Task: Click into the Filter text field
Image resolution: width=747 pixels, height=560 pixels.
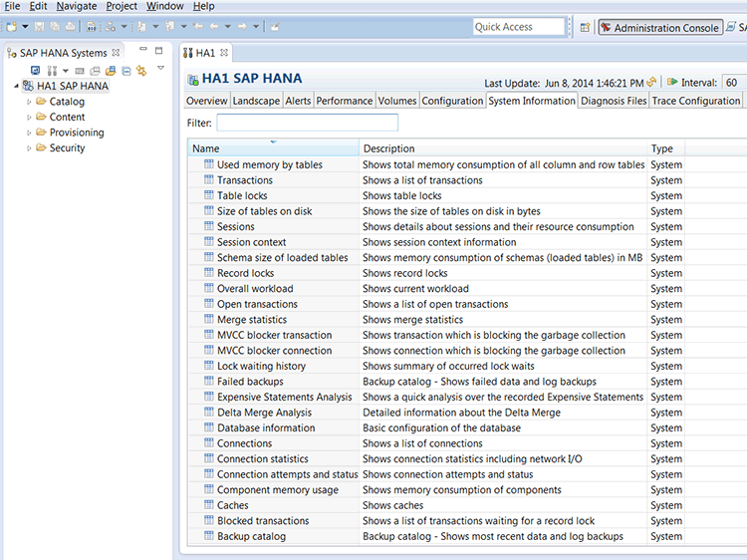Action: pyautogui.click(x=307, y=124)
